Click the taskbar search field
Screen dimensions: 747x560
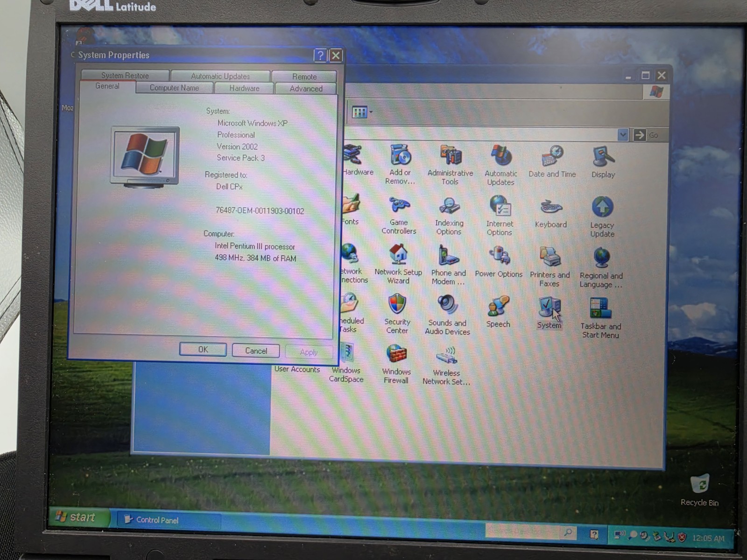(x=522, y=531)
